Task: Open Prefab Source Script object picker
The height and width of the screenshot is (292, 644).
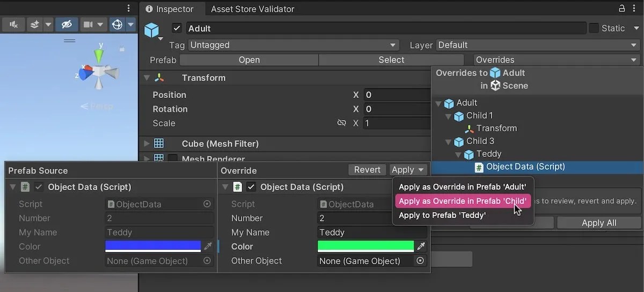Action: (x=207, y=204)
